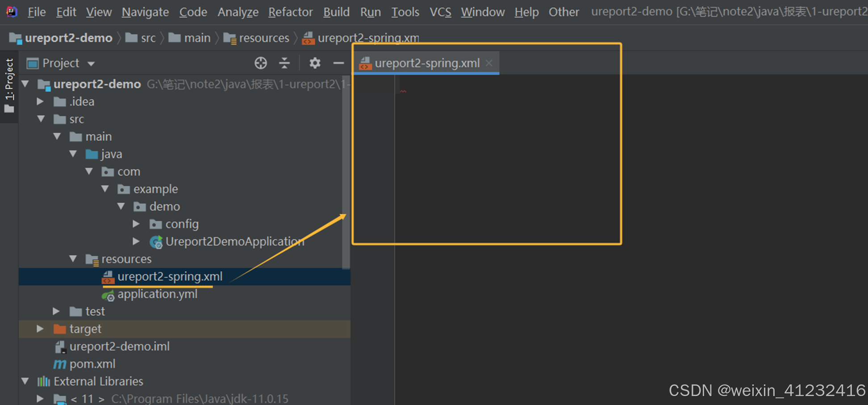This screenshot has height=405, width=868.
Task: Expand the target folder
Action: pos(40,329)
